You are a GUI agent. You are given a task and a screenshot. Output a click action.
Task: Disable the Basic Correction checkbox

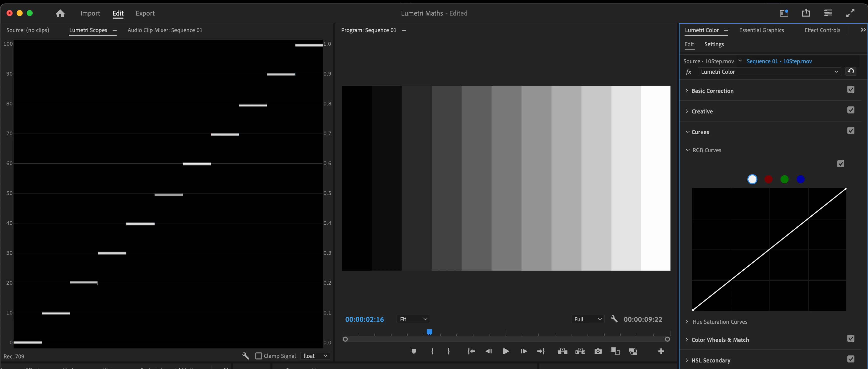pyautogui.click(x=850, y=90)
